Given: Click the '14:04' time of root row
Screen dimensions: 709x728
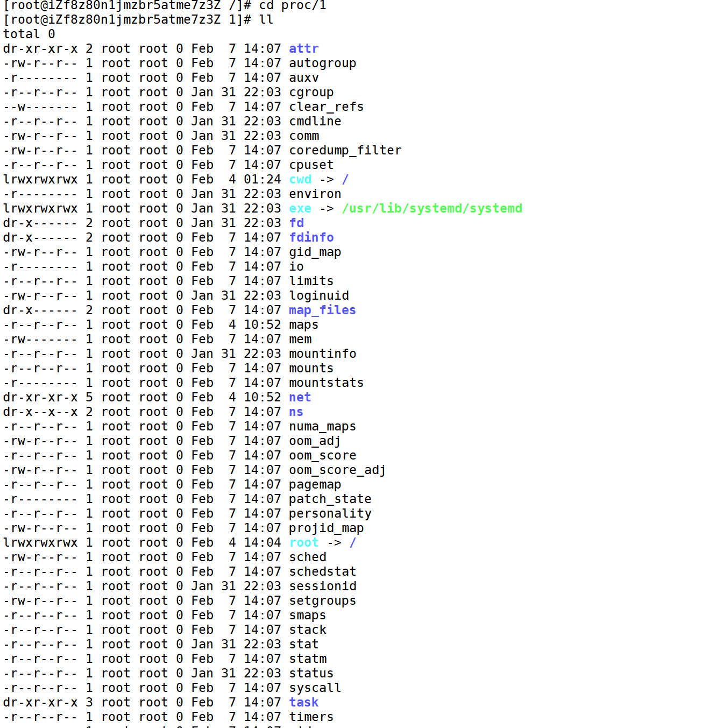Looking at the screenshot, I should click(263, 542).
